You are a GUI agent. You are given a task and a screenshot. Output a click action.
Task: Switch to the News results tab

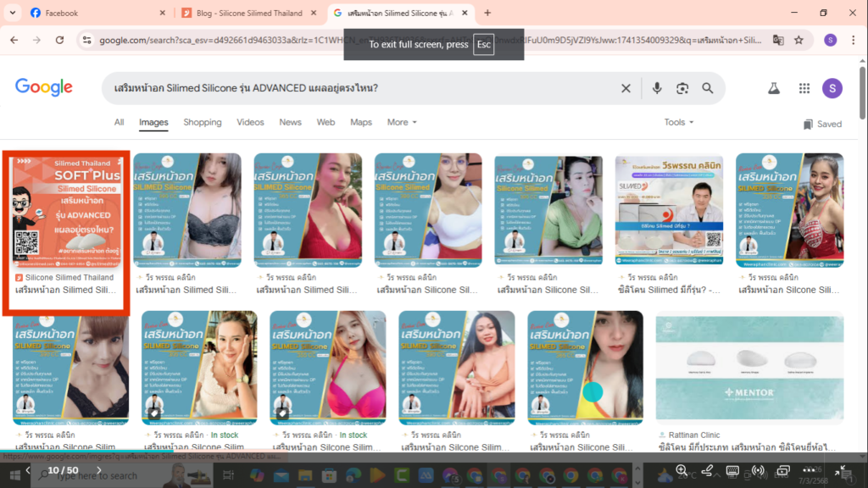[x=290, y=122]
